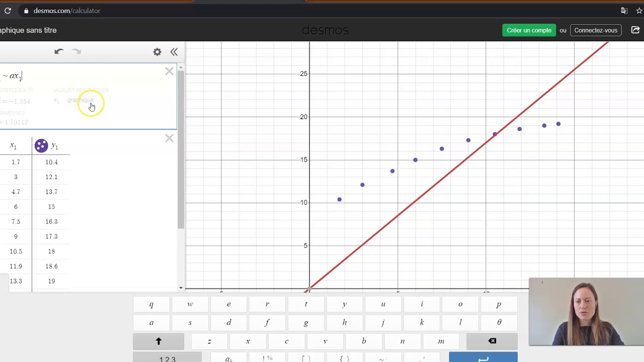Image resolution: width=644 pixels, height=362 pixels.
Task: Bookmark page with star icon
Action: tap(639, 11)
